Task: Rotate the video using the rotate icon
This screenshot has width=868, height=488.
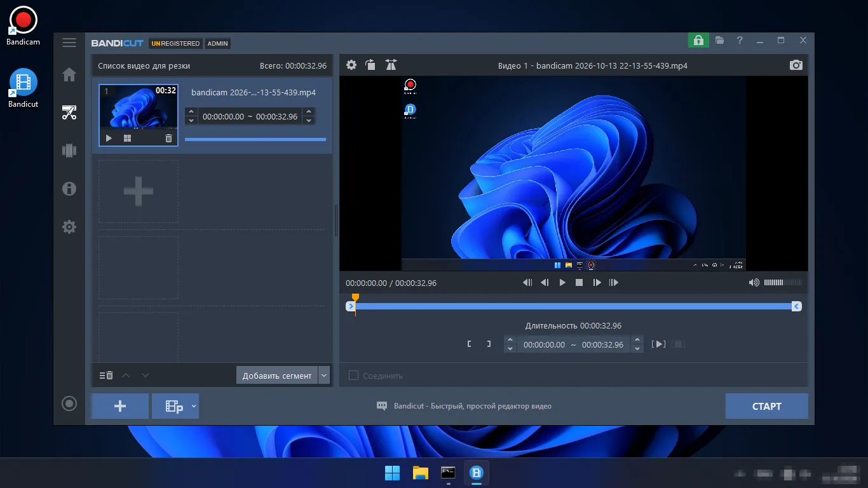Action: pyautogui.click(x=370, y=65)
